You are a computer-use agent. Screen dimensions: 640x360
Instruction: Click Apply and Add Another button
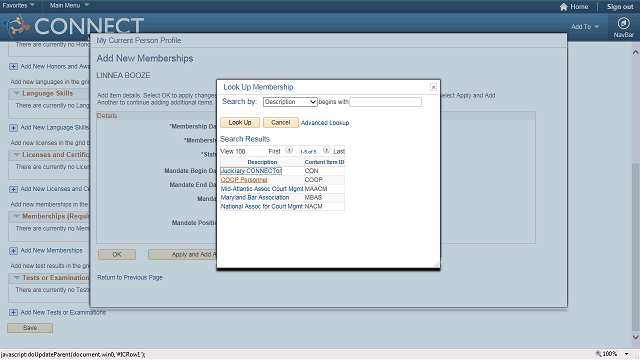[x=182, y=254]
